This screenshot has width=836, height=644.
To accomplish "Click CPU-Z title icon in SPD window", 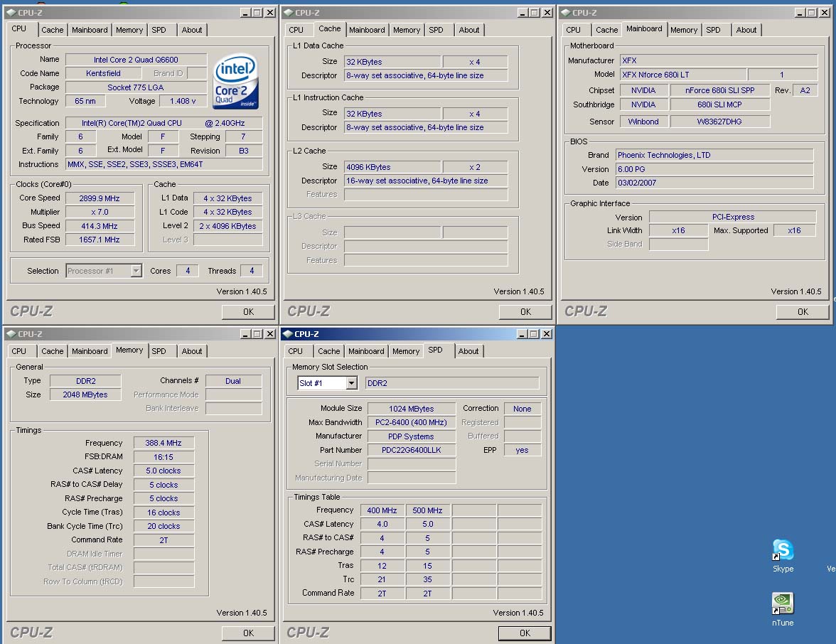I will tap(288, 334).
